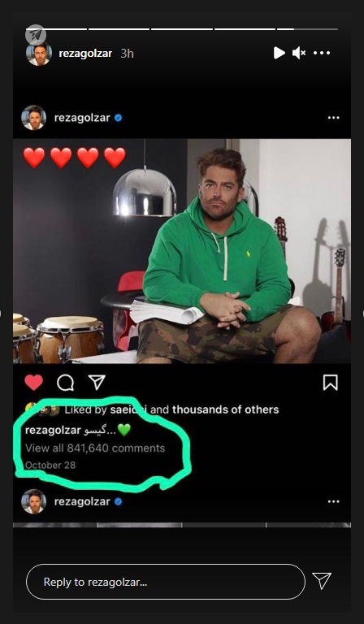Click the red heart like icon
Image resolution: width=364 pixels, height=624 pixels.
click(34, 383)
